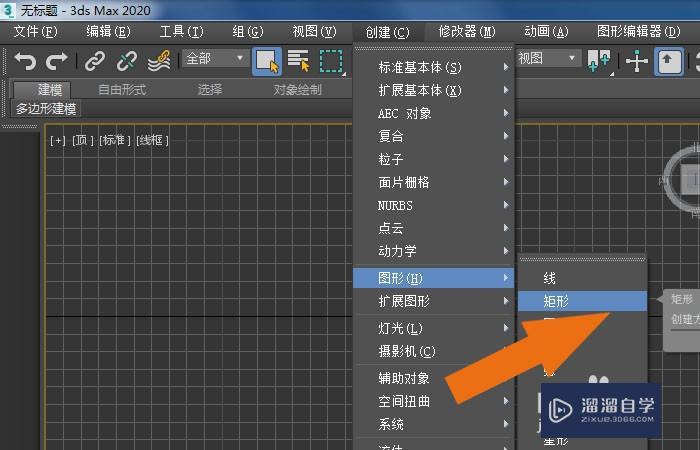Open the 视图(V) menu
700x450 pixels.
click(x=314, y=32)
